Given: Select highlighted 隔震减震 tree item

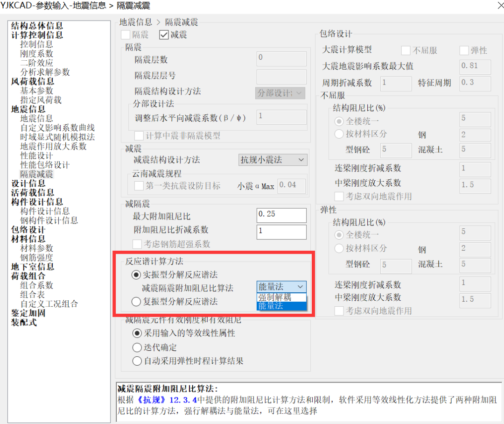Looking at the screenshot, I should 37,175.
